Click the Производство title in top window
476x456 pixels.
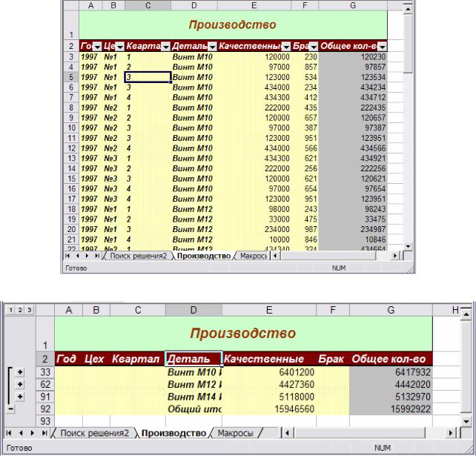[x=233, y=25]
